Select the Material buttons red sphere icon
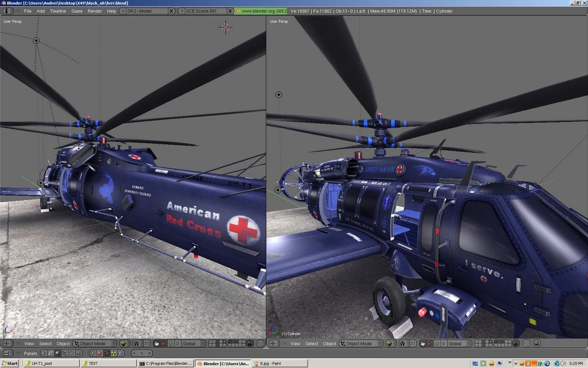 pos(99,354)
